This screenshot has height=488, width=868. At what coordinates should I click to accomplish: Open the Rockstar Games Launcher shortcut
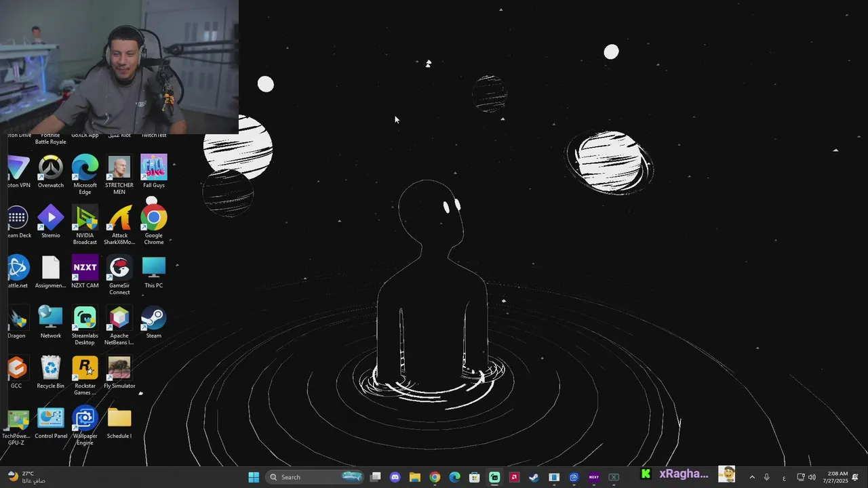(85, 375)
